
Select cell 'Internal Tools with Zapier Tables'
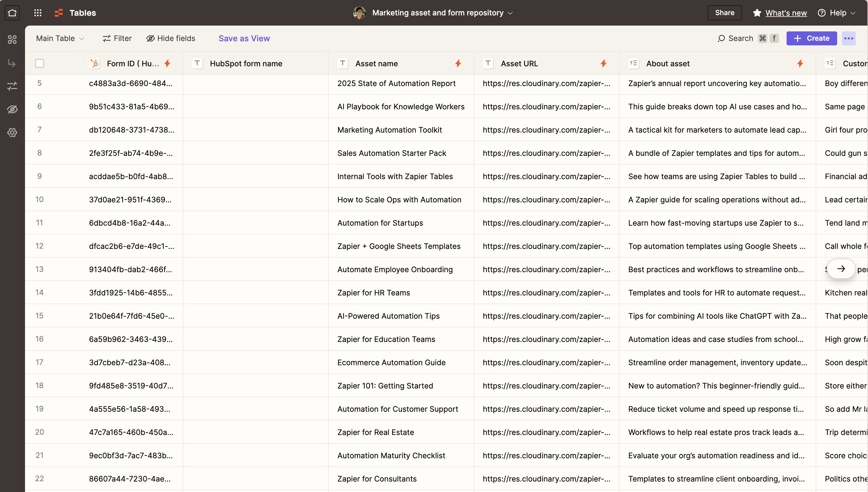click(401, 177)
